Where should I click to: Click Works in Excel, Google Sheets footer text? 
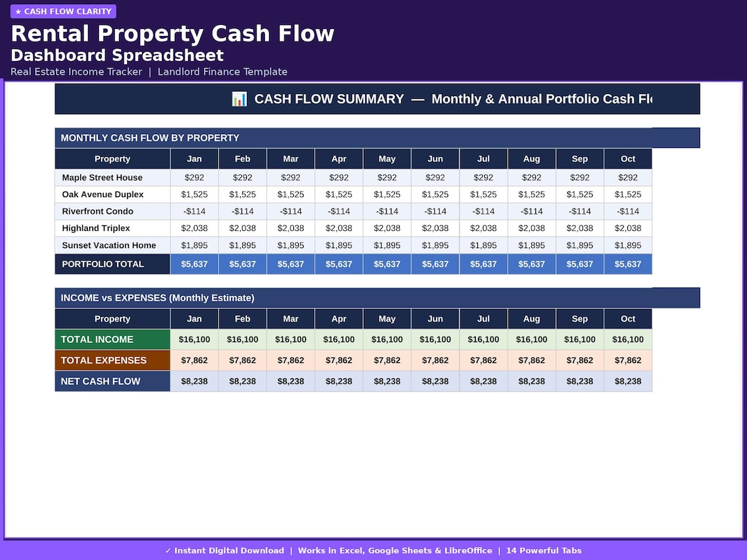click(x=395, y=550)
